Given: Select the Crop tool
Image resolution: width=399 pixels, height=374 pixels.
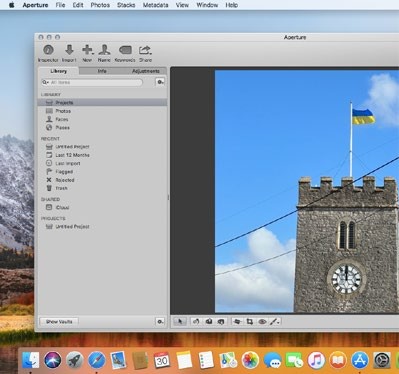Looking at the screenshot, I should point(249,322).
